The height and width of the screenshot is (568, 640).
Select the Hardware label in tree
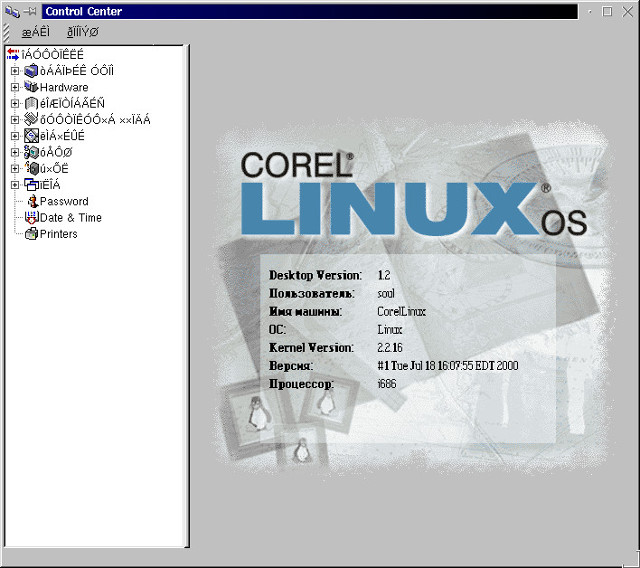64,87
